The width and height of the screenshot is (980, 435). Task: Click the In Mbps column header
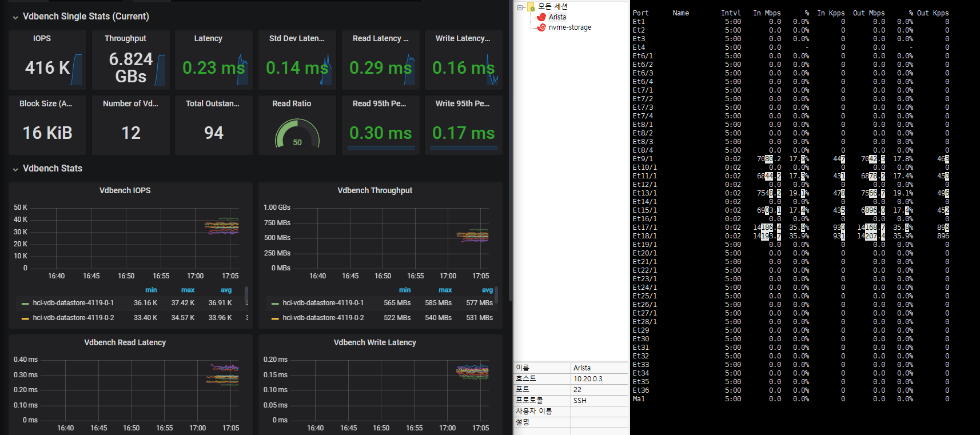point(767,13)
